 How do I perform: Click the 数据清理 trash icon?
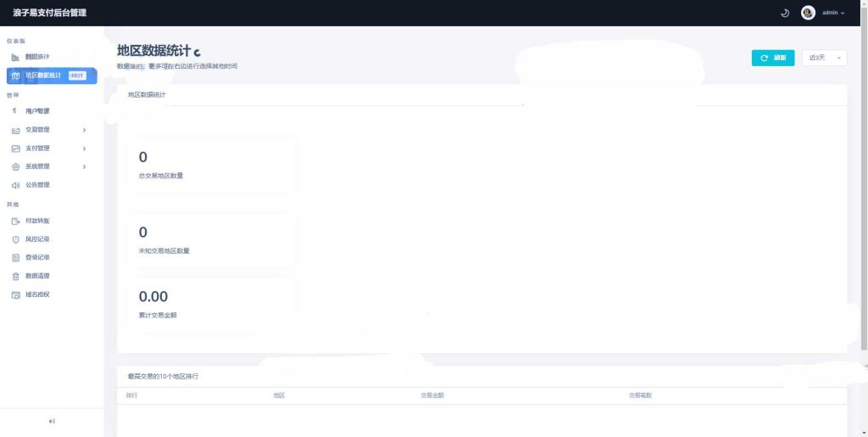click(15, 277)
